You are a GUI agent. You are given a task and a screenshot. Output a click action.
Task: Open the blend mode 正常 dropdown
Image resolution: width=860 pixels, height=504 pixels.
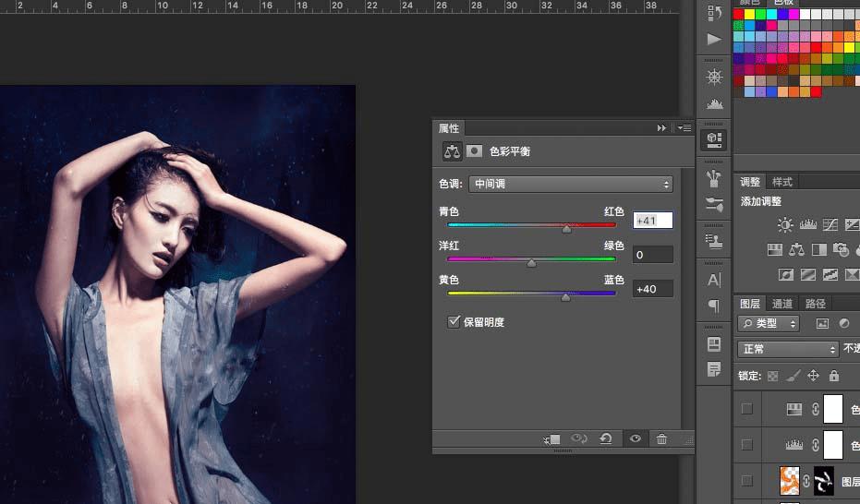[x=788, y=350]
